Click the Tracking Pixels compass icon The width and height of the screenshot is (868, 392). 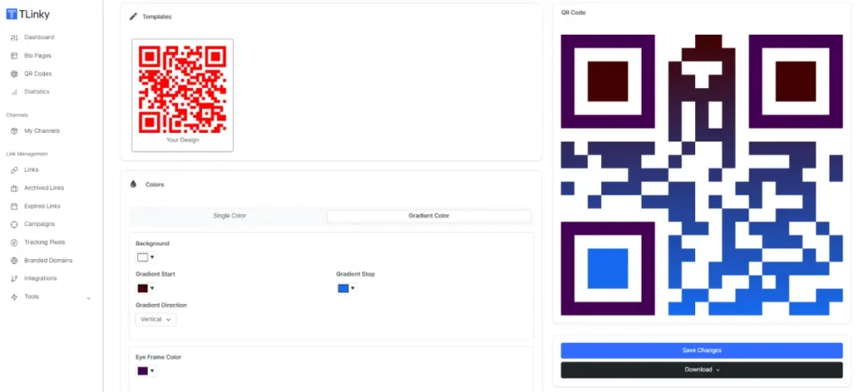click(x=14, y=243)
